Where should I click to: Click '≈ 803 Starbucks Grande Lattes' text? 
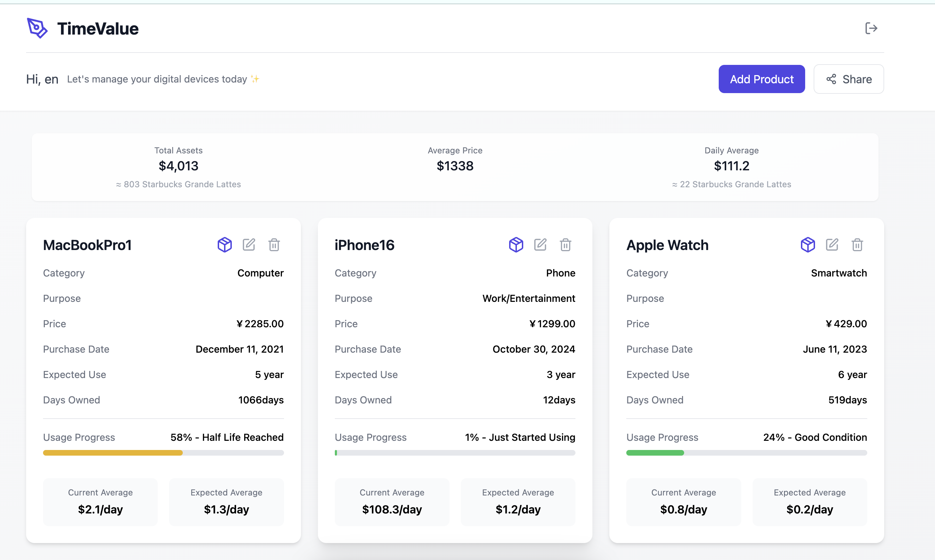(x=179, y=184)
